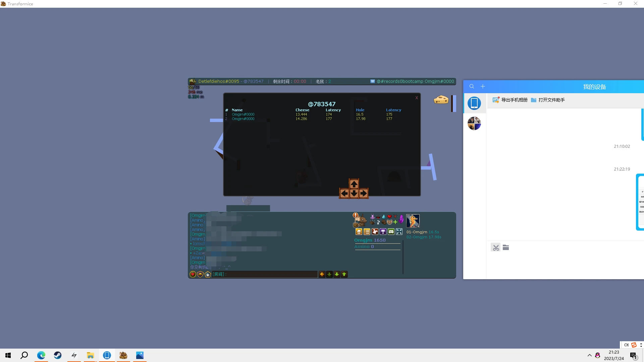The image size is (644, 362).
Task: Select the pink dress emote icon
Action: (x=372, y=217)
